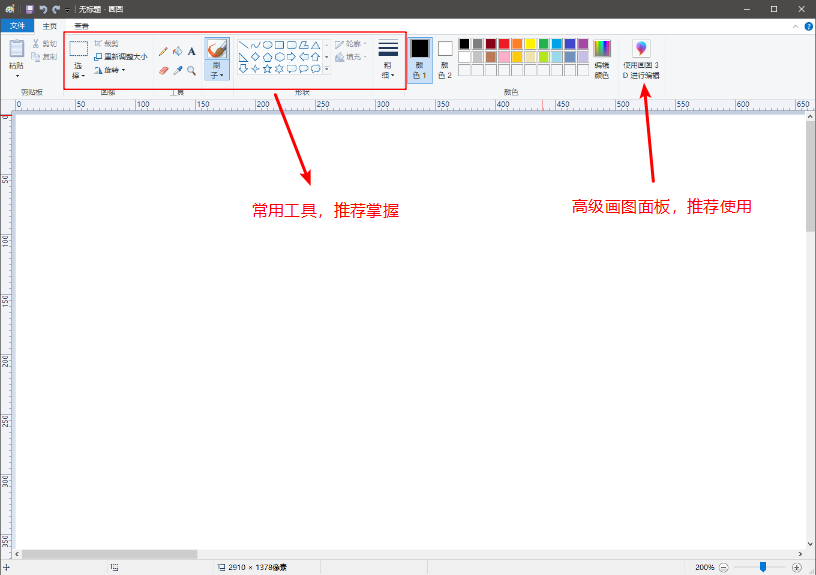Switch to the Home (主页) tab
The height and width of the screenshot is (575, 816).
(x=49, y=26)
